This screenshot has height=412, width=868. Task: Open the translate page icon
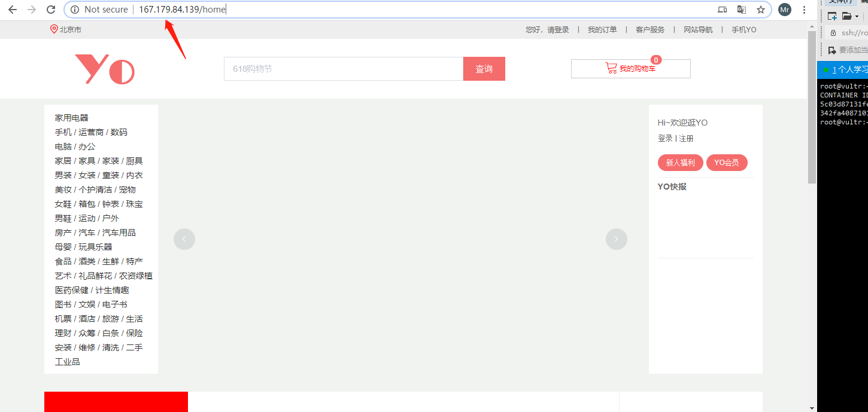pos(742,10)
